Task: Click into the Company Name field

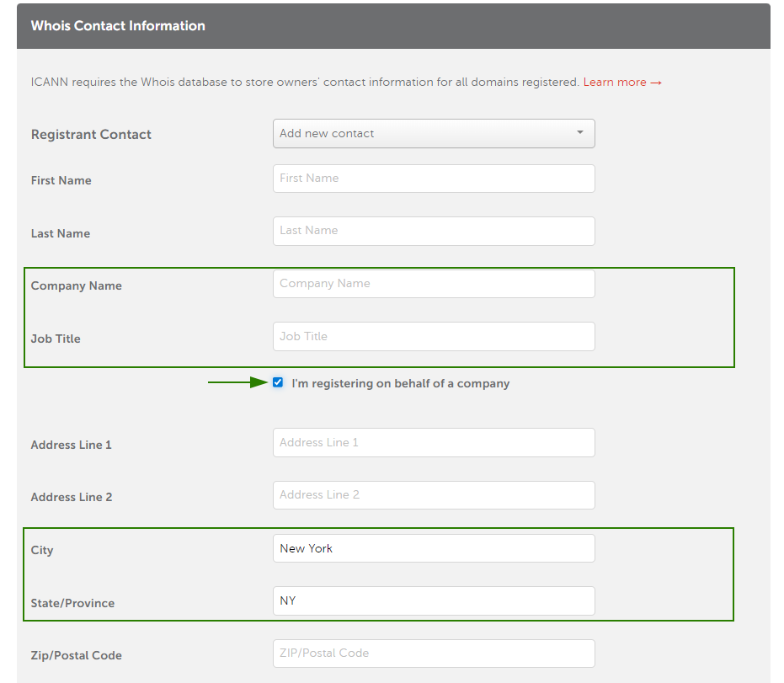Action: coord(434,284)
